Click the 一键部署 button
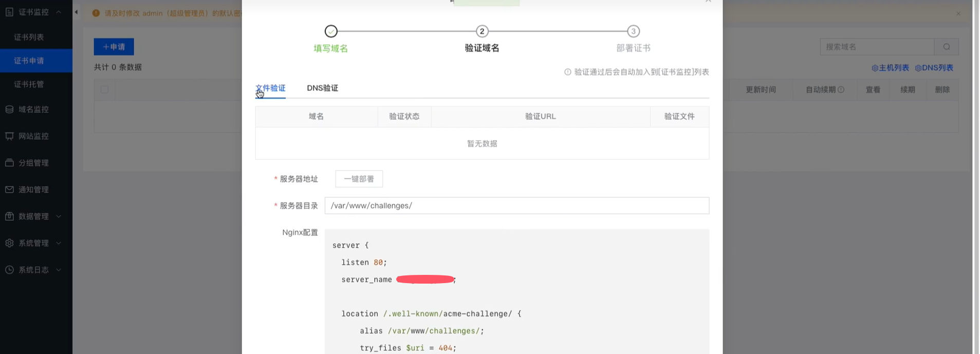Viewport: 980px width, 354px height. pyautogui.click(x=359, y=179)
